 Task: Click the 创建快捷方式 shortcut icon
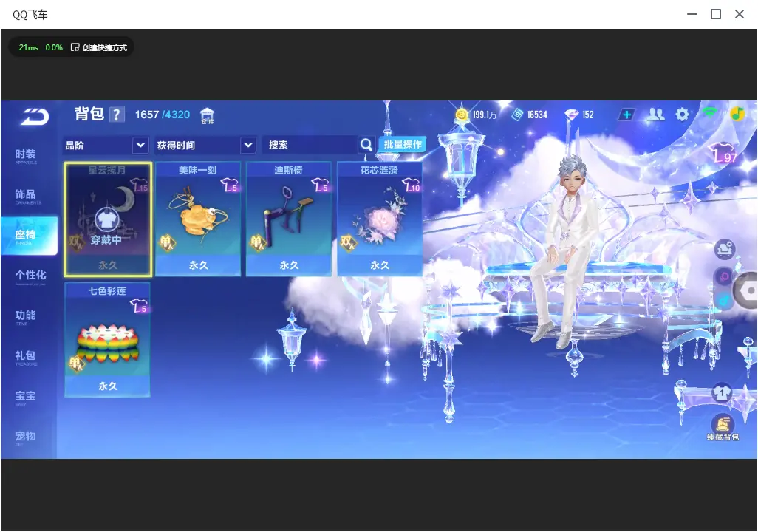(x=75, y=47)
